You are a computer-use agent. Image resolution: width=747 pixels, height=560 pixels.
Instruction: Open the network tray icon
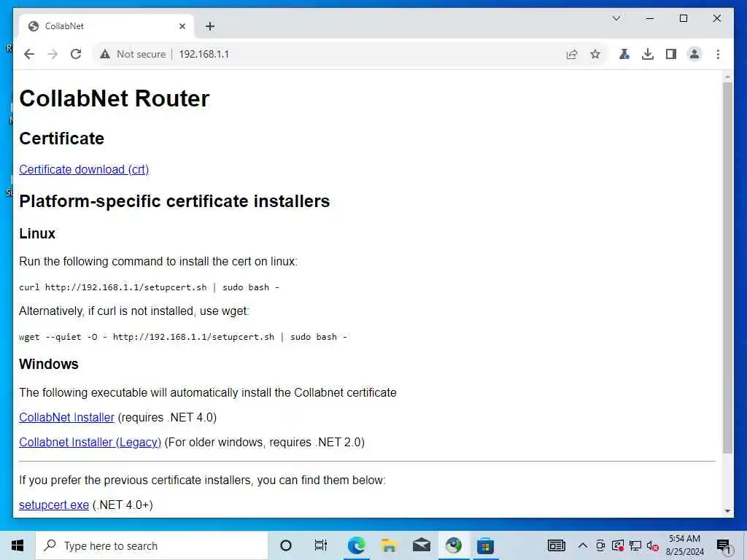pyautogui.click(x=635, y=545)
